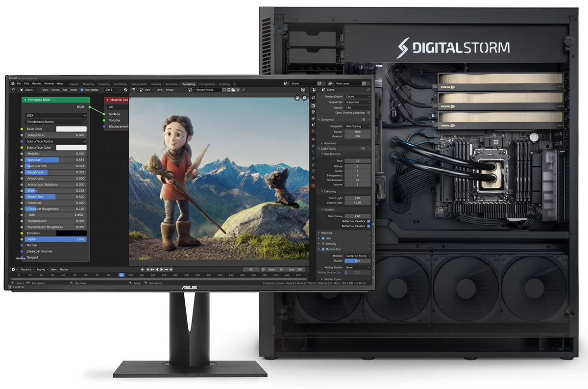Toggle the Motion Blur checkbox

(323, 249)
